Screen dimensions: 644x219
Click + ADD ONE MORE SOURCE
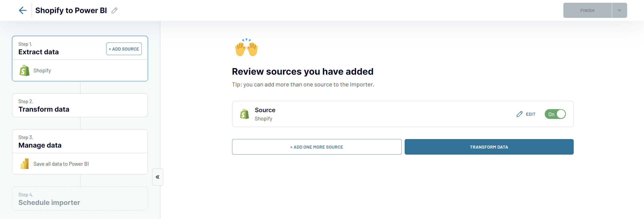317,147
